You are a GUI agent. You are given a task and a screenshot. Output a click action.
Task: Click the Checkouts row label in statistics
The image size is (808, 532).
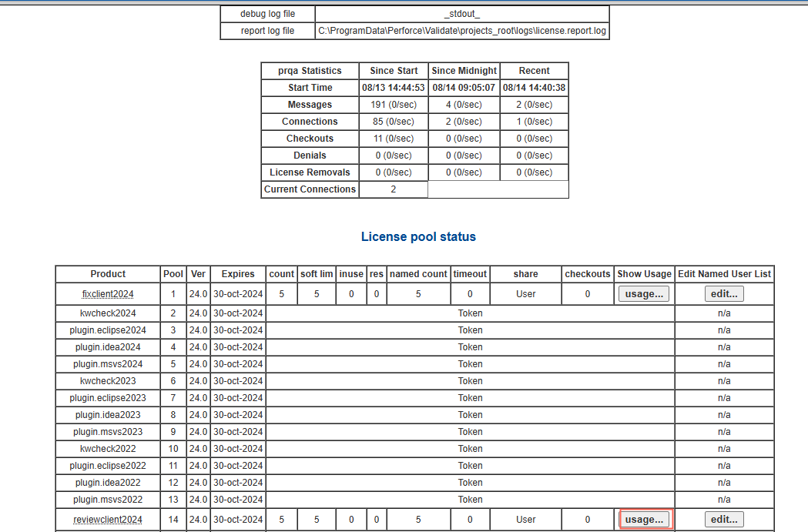[x=310, y=139]
